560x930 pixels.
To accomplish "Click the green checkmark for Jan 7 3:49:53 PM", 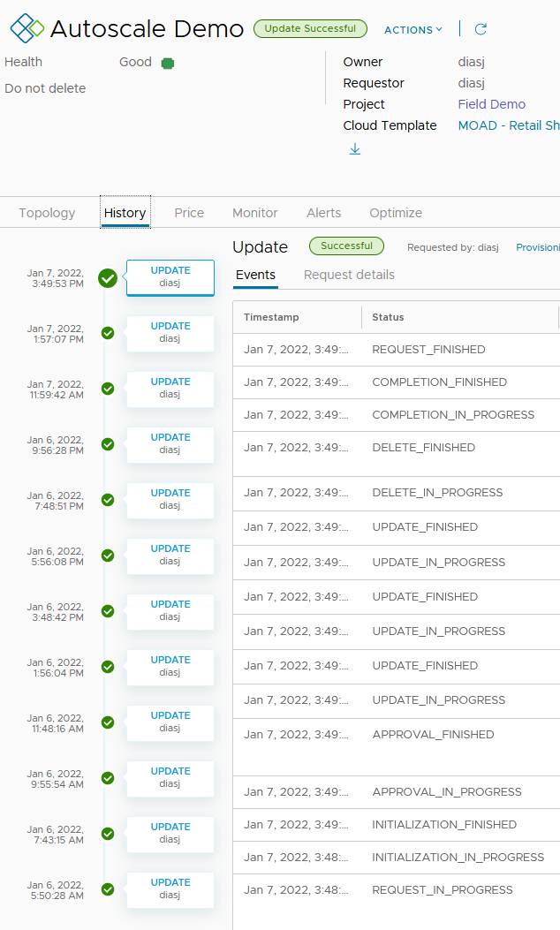I will [x=108, y=278].
